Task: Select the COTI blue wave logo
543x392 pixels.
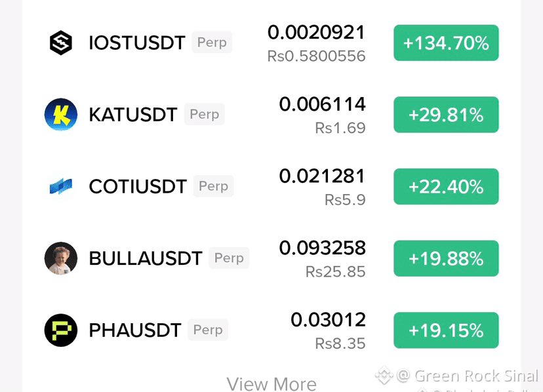Action: pyautogui.click(x=61, y=186)
